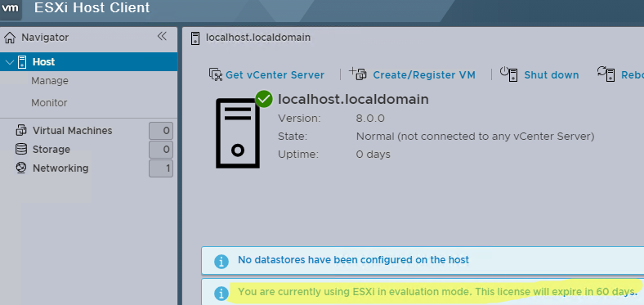The width and height of the screenshot is (644, 305).
Task: Open the Monitor item under Host
Action: 49,103
